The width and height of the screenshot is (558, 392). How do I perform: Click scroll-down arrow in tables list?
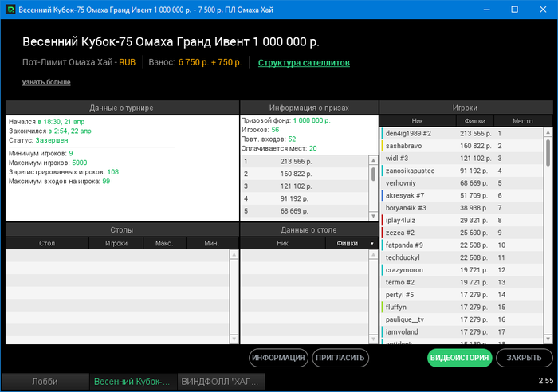click(x=234, y=339)
